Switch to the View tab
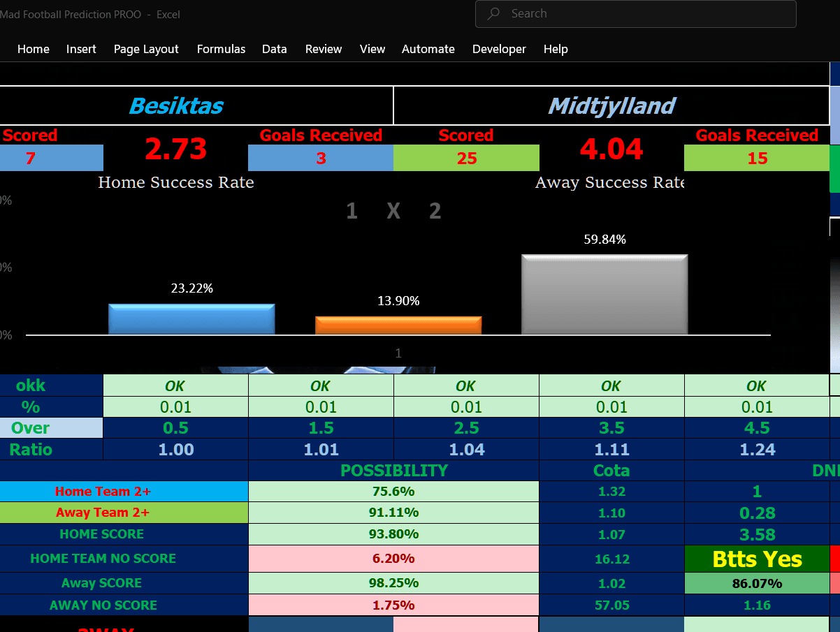The image size is (840, 632). coord(372,49)
